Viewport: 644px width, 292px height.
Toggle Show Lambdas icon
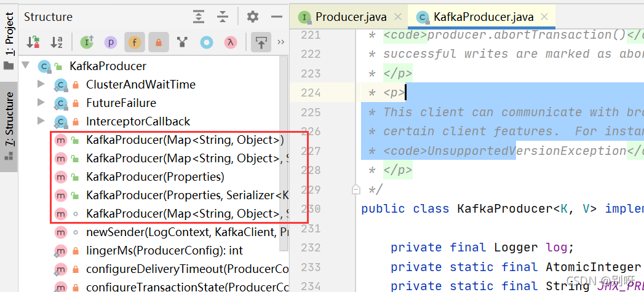pos(230,42)
